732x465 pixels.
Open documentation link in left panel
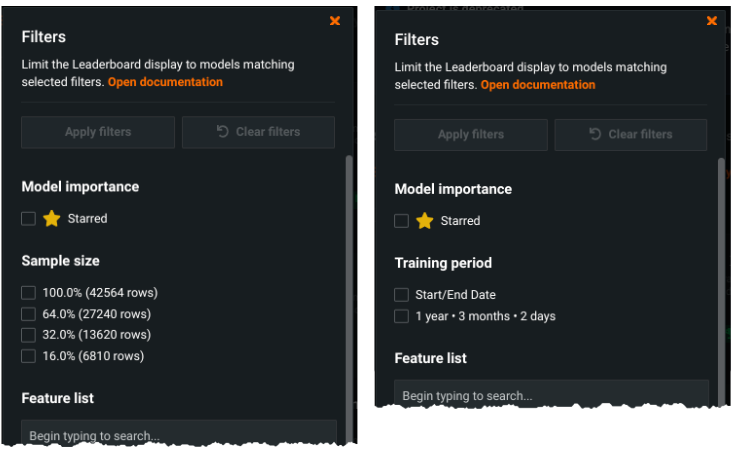point(165,82)
